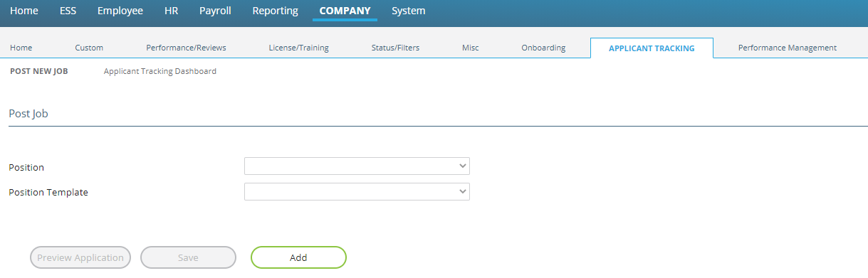Open the Performance/Reviews tab
Screen dimensions: 868x278
(x=186, y=48)
